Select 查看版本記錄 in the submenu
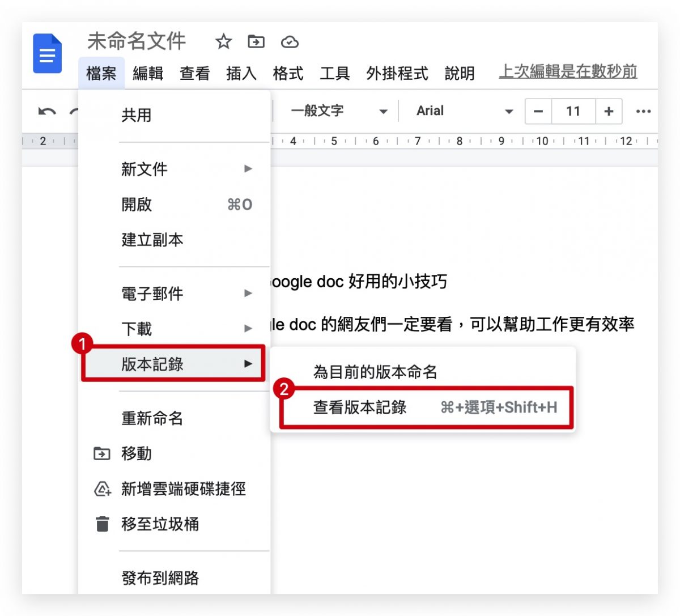This screenshot has height=616, width=680. coord(423,407)
